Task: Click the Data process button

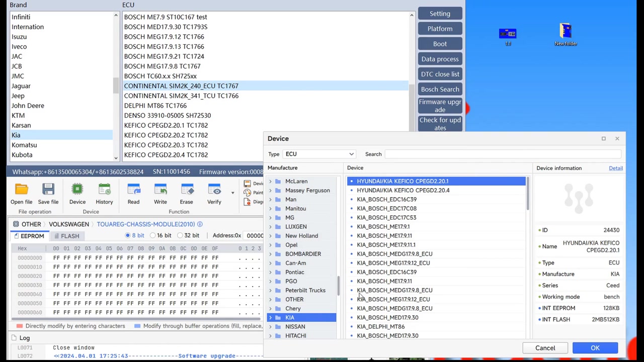Action: 440,59
